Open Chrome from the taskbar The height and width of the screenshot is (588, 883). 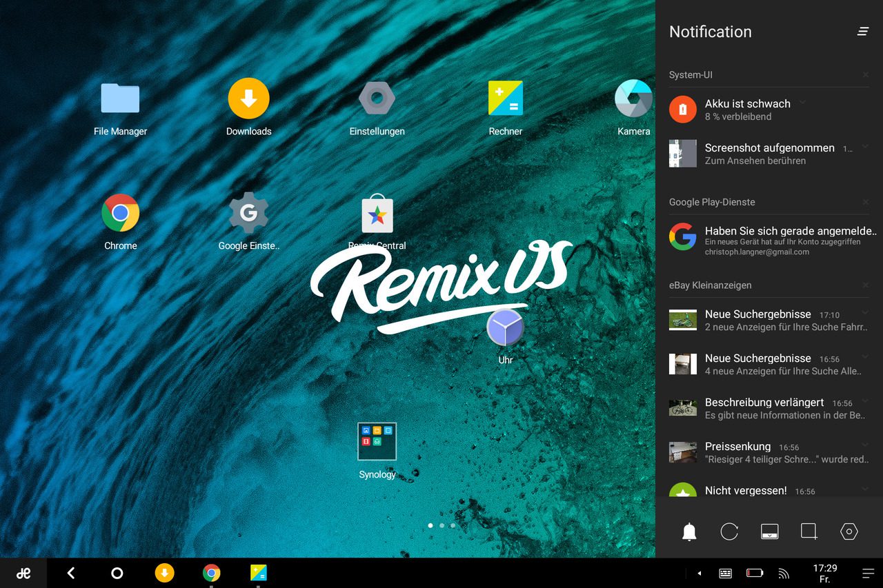tap(212, 573)
